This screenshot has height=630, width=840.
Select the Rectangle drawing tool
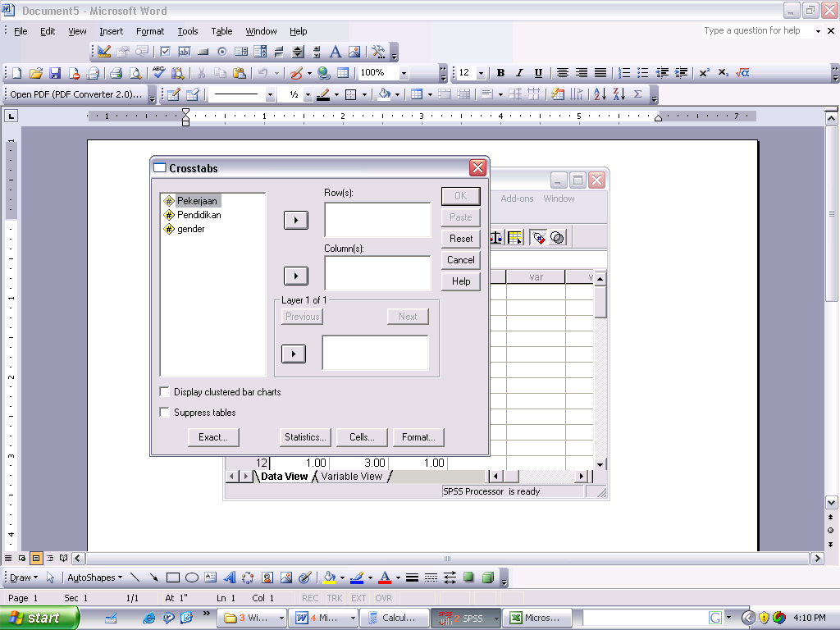coord(172,577)
